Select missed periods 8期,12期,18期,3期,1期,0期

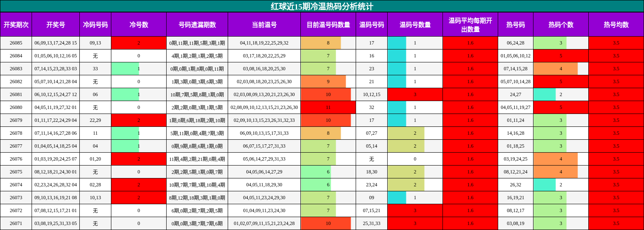tap(197, 198)
